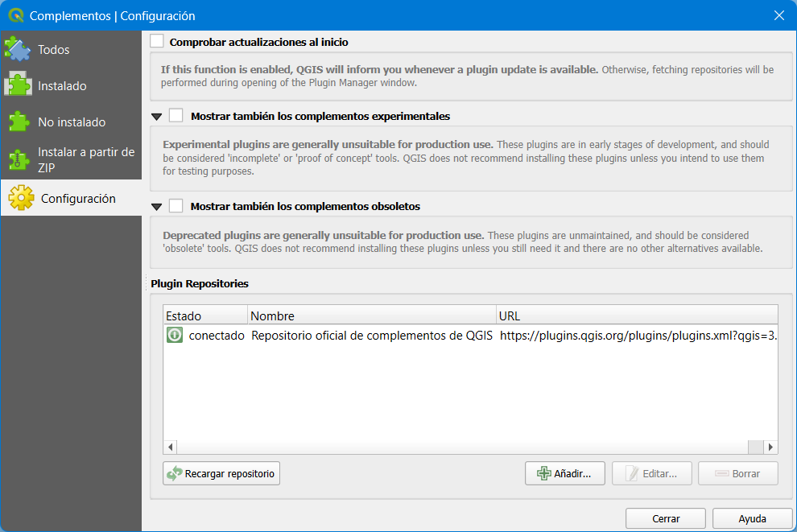Click the repository list right scroll arrow
Screen dimensions: 797x532
click(x=771, y=447)
